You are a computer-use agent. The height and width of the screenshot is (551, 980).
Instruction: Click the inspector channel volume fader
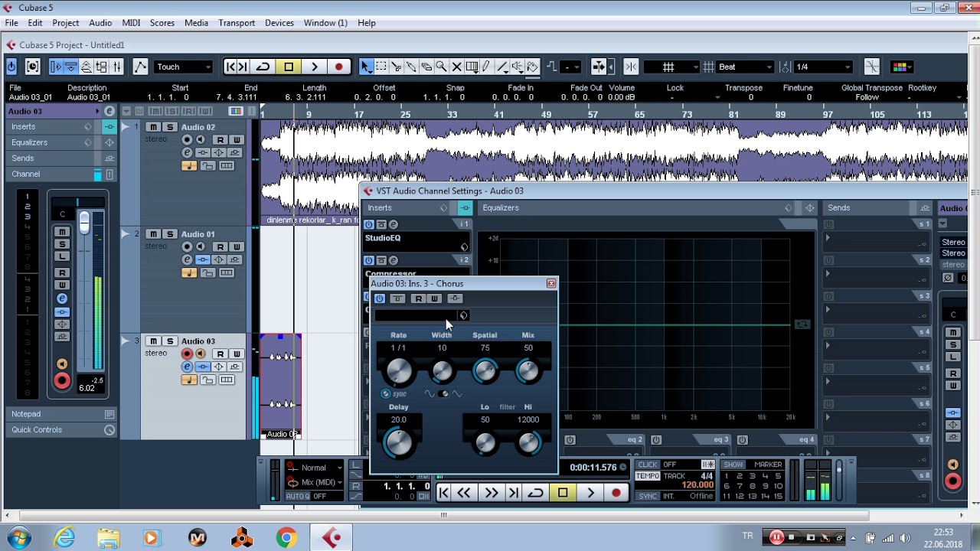(x=84, y=222)
